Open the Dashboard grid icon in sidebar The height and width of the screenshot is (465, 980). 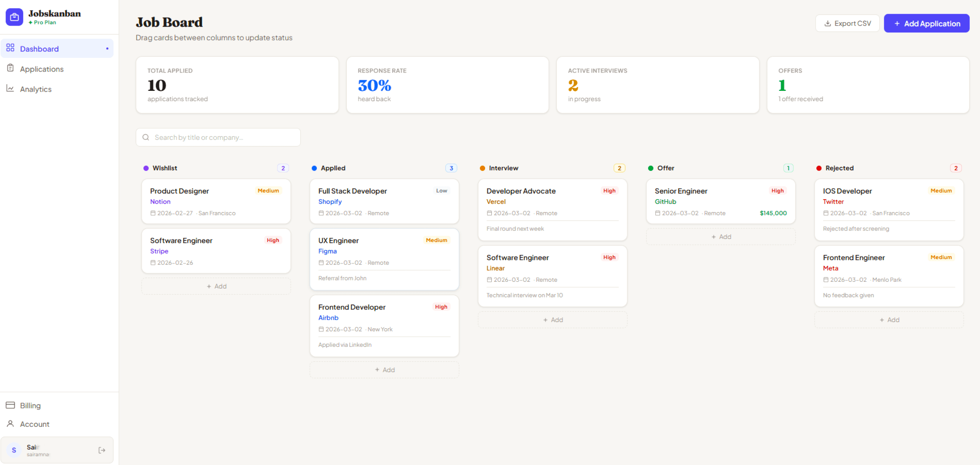click(x=10, y=48)
